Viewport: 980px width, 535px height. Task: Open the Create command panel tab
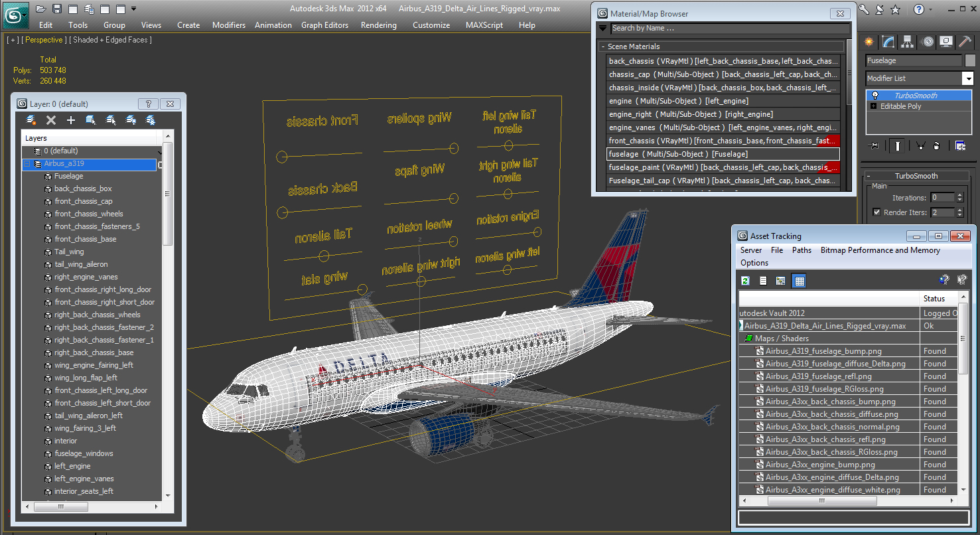870,42
